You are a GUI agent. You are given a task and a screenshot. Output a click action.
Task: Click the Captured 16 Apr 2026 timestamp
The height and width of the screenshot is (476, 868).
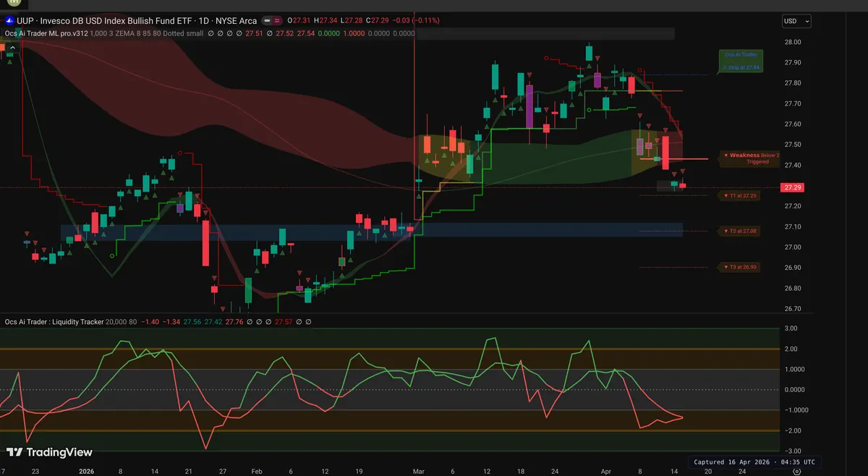(754, 462)
